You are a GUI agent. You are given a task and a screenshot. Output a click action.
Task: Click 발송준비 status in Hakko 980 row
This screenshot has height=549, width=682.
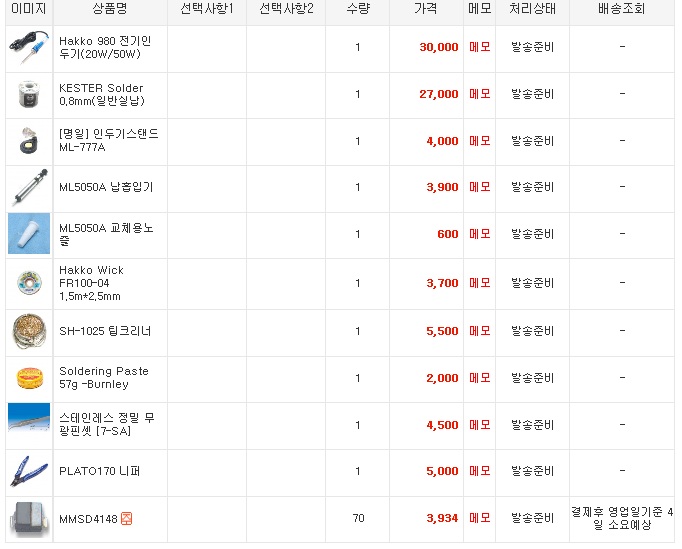pyautogui.click(x=532, y=47)
